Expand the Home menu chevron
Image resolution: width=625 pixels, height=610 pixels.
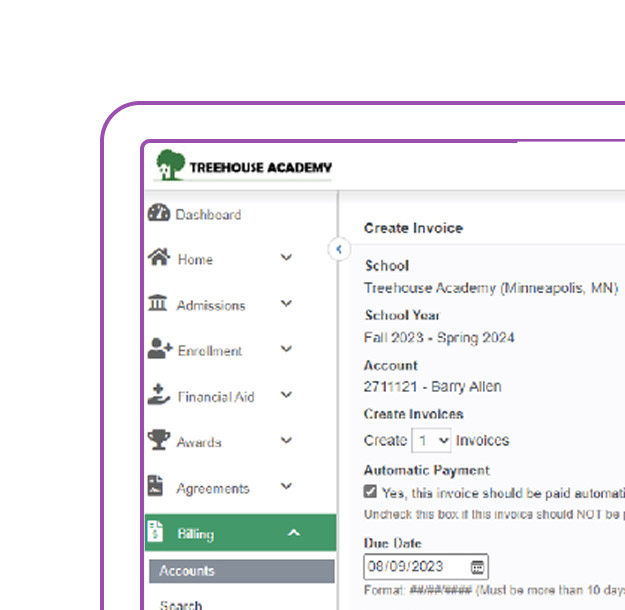(286, 257)
